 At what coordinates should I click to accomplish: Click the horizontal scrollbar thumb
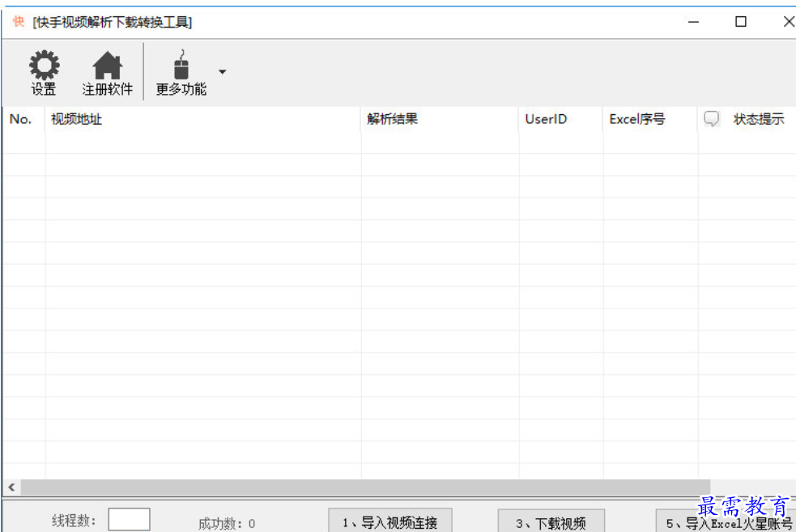tap(365, 487)
